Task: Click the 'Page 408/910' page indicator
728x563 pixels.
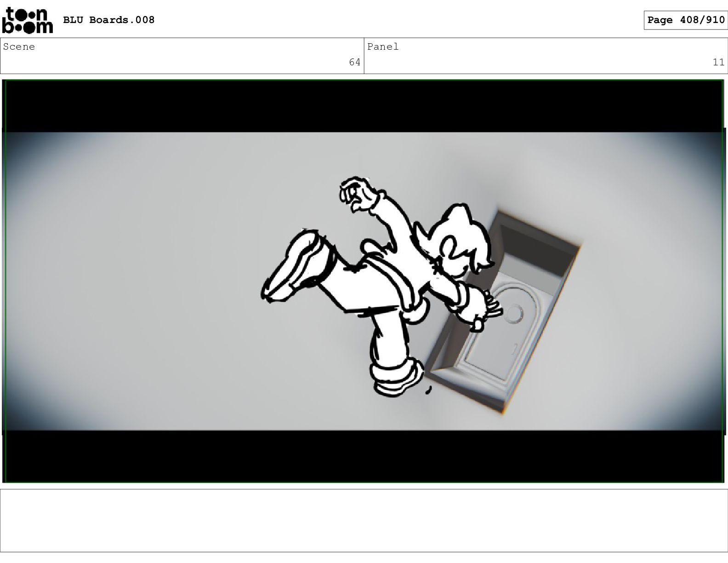Action: (686, 20)
